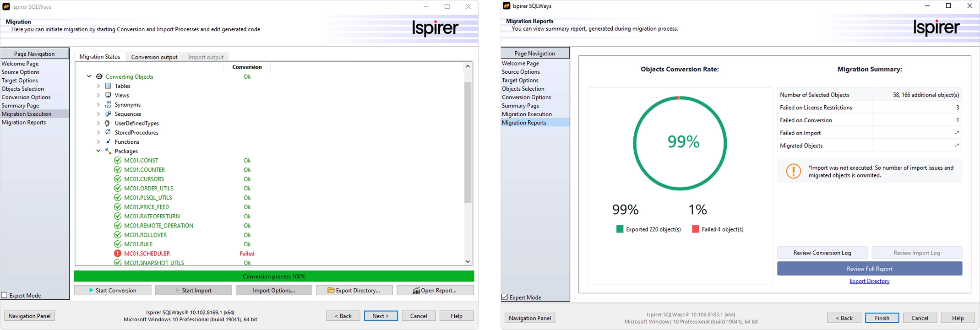
Task: Click Finish in Migration Reports window
Action: pyautogui.click(x=882, y=318)
